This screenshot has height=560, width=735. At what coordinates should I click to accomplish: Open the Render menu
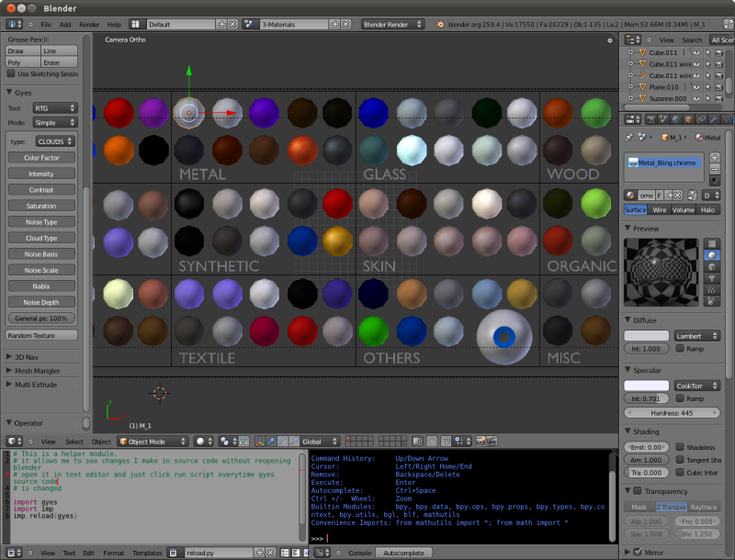pyautogui.click(x=89, y=25)
